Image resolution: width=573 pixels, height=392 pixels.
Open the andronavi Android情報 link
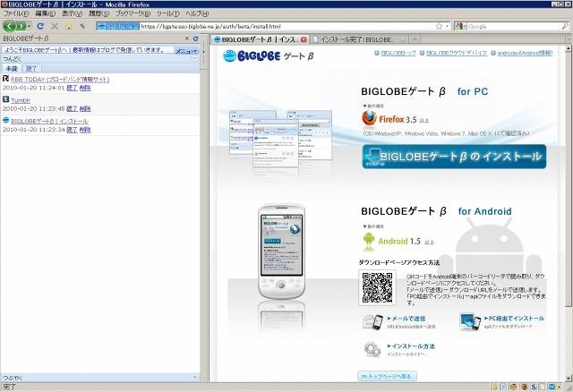[x=525, y=54]
